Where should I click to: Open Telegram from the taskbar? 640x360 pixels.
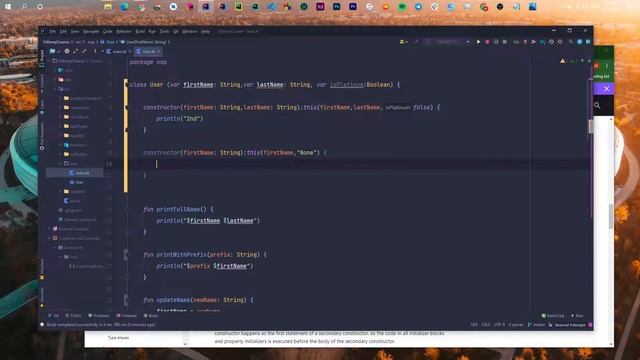point(418,7)
